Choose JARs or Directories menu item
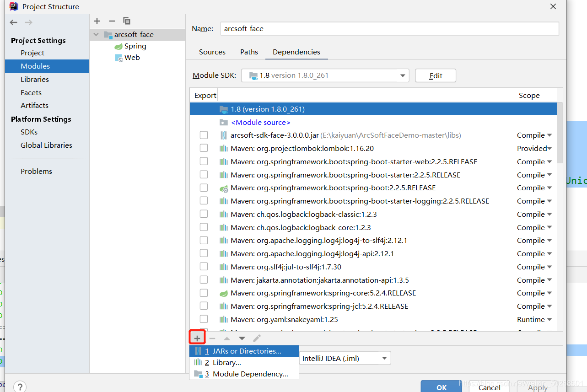587x392 pixels. [244, 351]
